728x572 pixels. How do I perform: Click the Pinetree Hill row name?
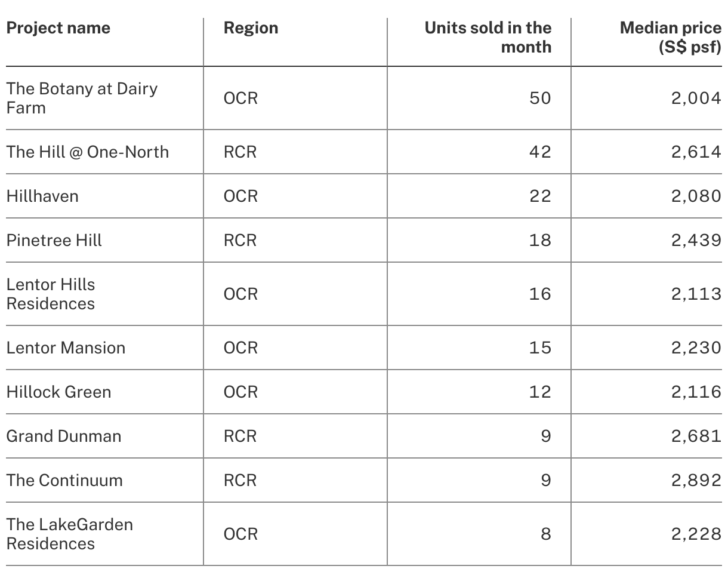[x=54, y=240]
